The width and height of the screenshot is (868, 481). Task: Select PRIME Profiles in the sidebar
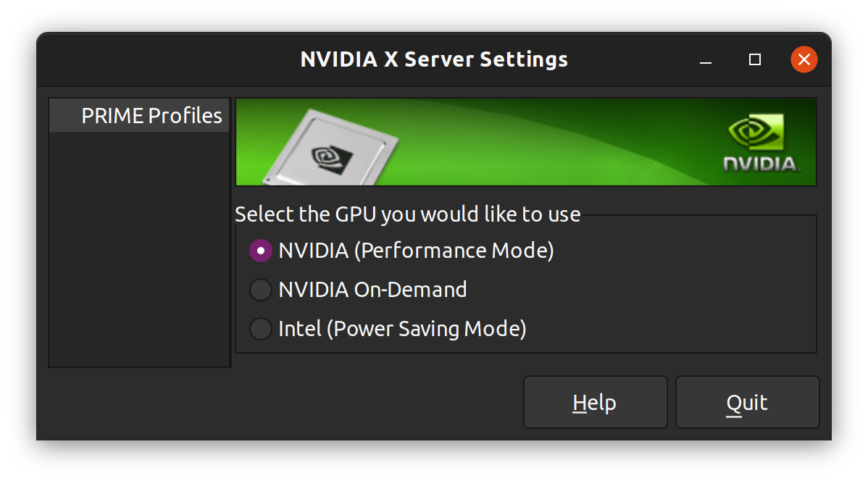(x=151, y=116)
